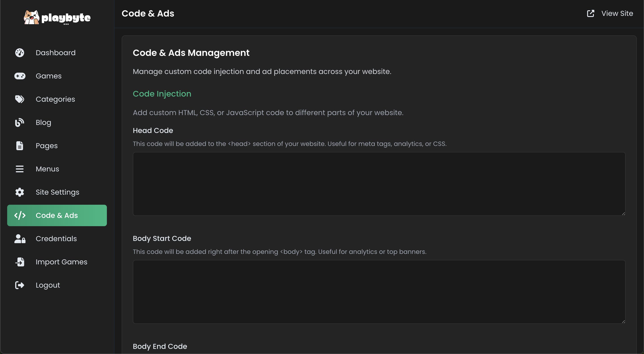Viewport: 644px width, 354px height.
Task: Click the Blog icon
Action: pos(19,122)
